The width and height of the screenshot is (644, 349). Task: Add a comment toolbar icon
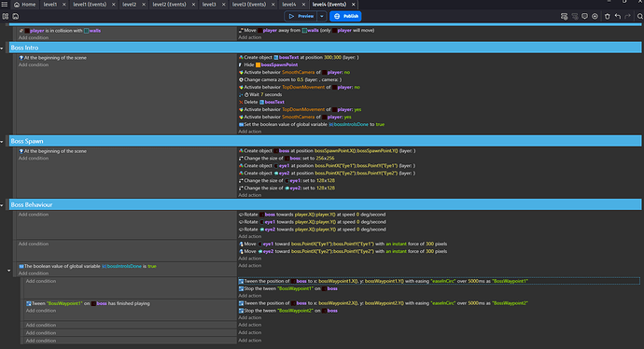click(x=584, y=17)
